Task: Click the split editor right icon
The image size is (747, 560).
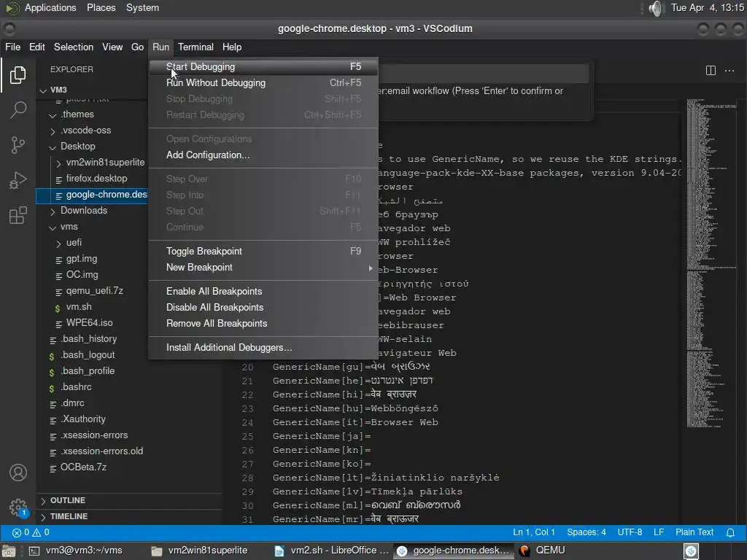Action: click(711, 71)
